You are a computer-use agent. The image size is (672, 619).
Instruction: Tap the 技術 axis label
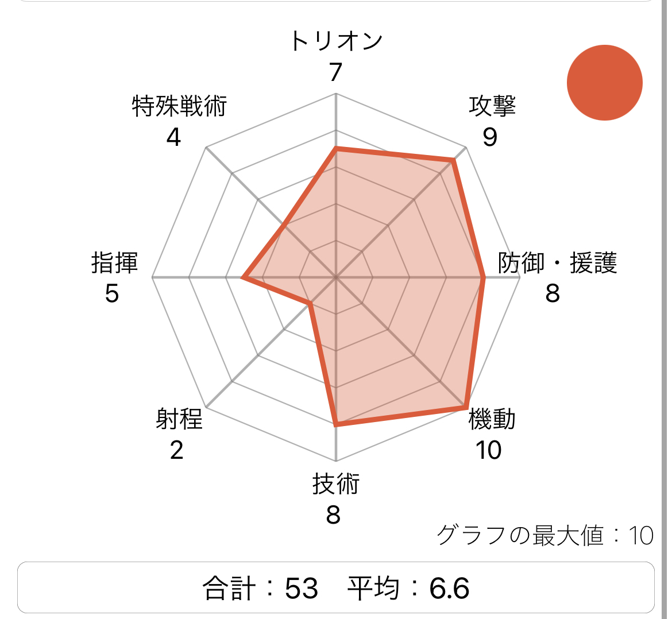click(335, 484)
